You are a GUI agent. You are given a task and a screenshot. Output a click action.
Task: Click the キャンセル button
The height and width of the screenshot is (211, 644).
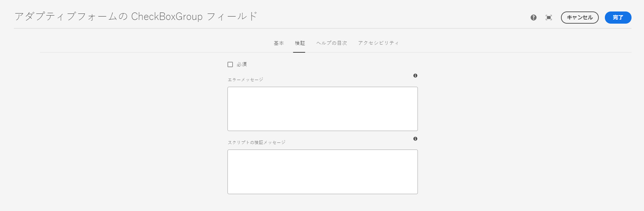580,18
